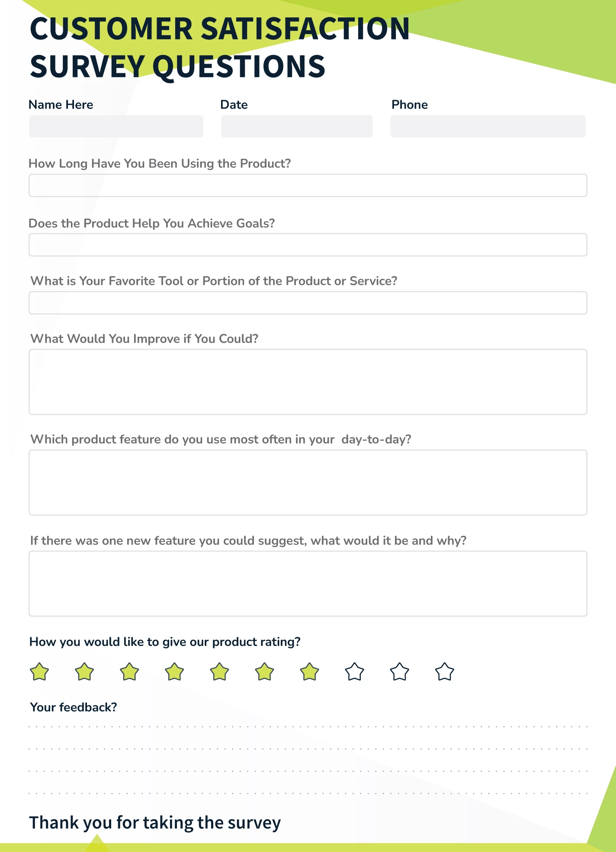Viewport: 616px width, 852px height.
Task: Click the fourth rating star
Action: pos(174,672)
